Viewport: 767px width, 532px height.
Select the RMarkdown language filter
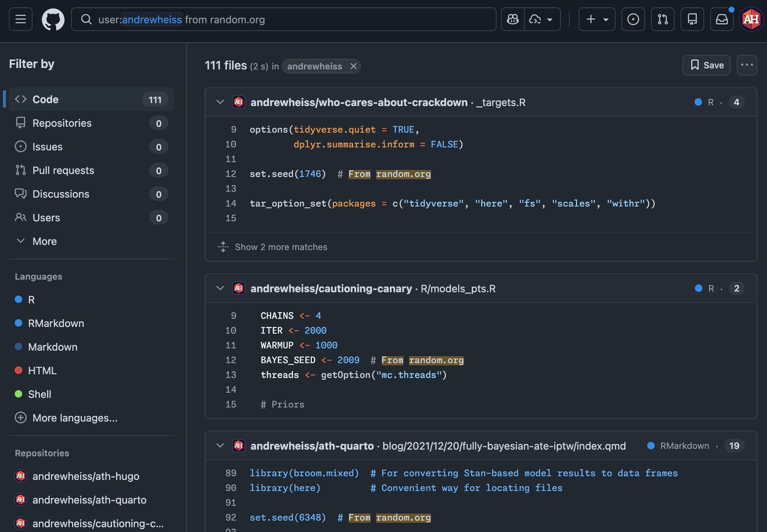56,323
